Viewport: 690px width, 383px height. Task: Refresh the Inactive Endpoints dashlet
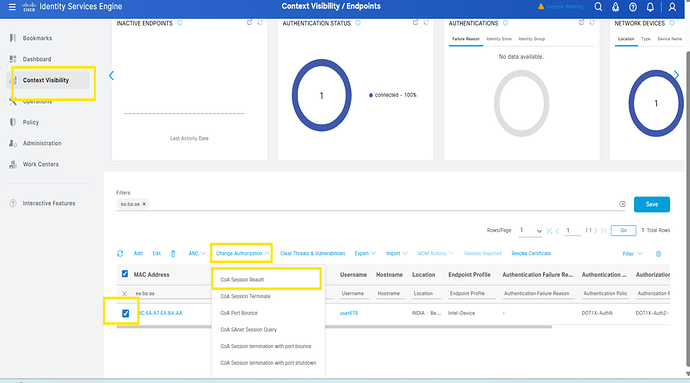tap(260, 22)
